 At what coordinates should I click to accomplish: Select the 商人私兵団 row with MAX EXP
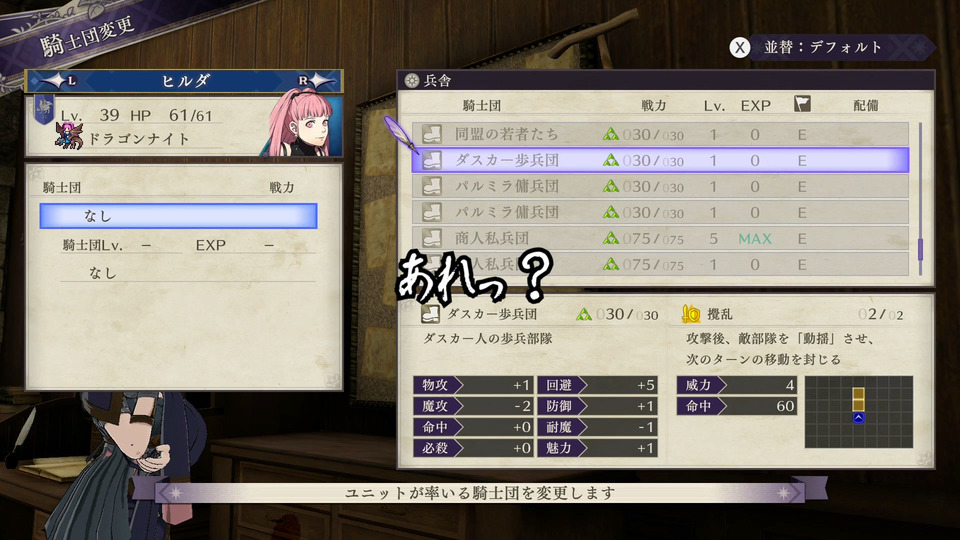coord(660,238)
